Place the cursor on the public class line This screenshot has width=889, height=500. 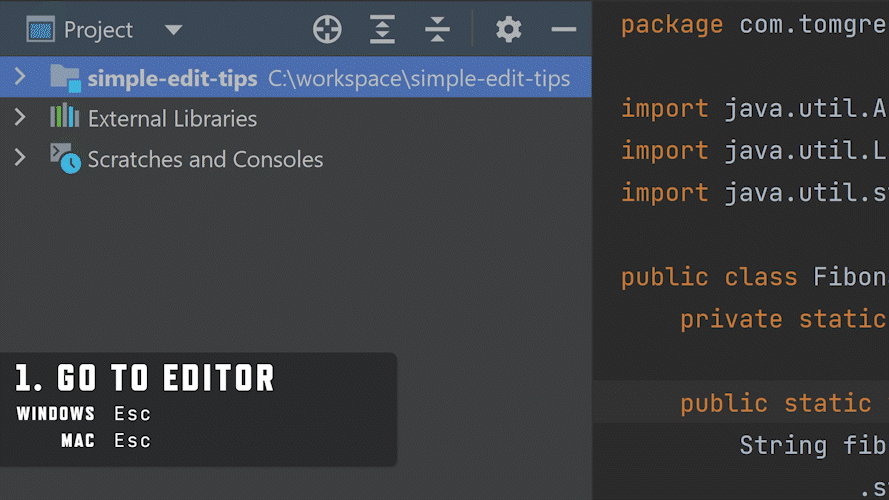(x=750, y=277)
